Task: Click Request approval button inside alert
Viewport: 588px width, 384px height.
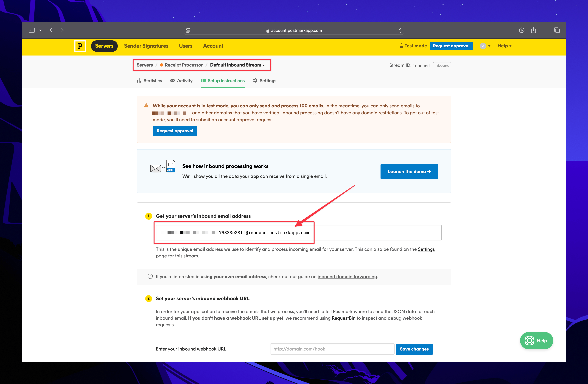Action: (x=175, y=131)
